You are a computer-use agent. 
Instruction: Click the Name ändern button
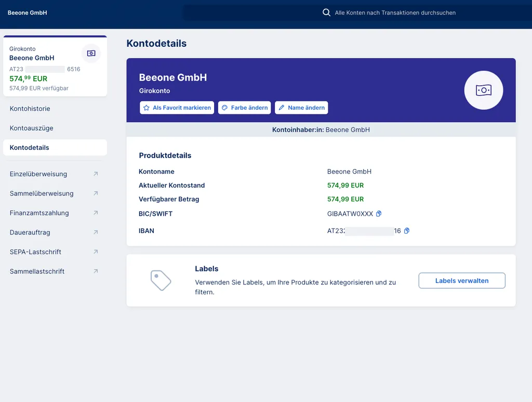tap(301, 108)
